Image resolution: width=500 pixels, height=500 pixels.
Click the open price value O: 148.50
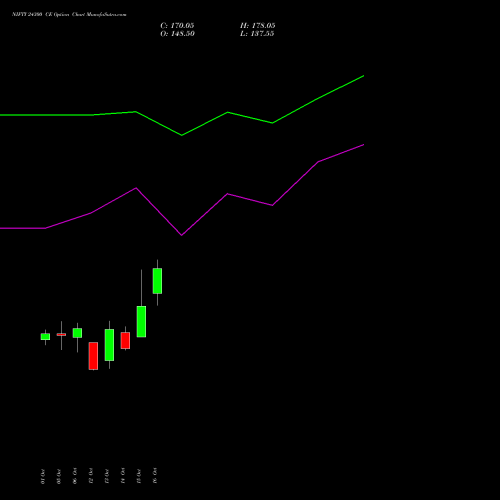click(177, 34)
